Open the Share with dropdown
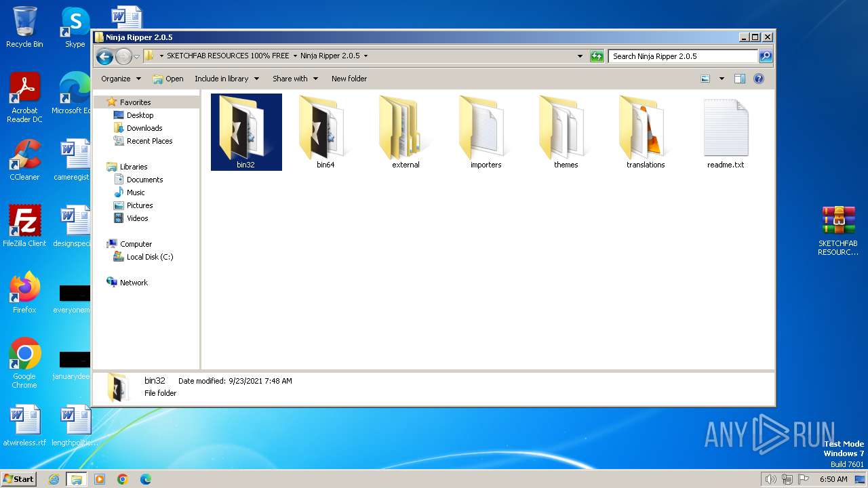The height and width of the screenshot is (488, 868). 295,79
